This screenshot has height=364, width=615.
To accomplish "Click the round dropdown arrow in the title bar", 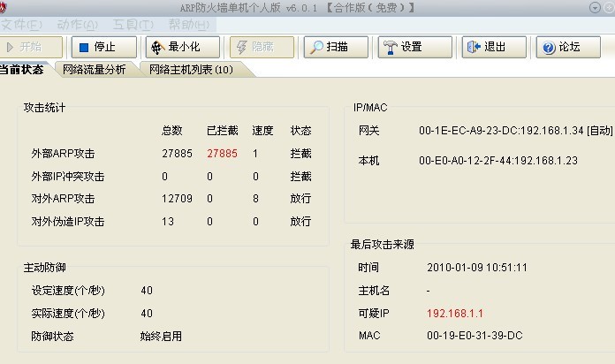I will click(x=595, y=7).
